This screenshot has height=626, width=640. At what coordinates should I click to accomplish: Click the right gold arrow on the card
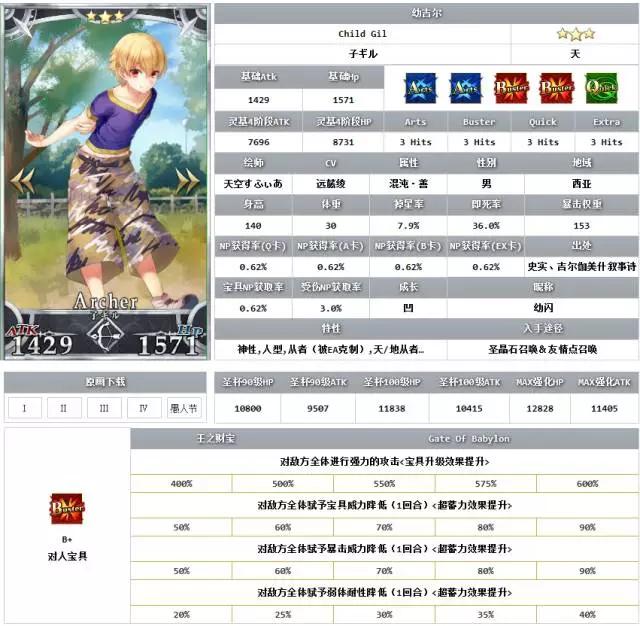187,180
